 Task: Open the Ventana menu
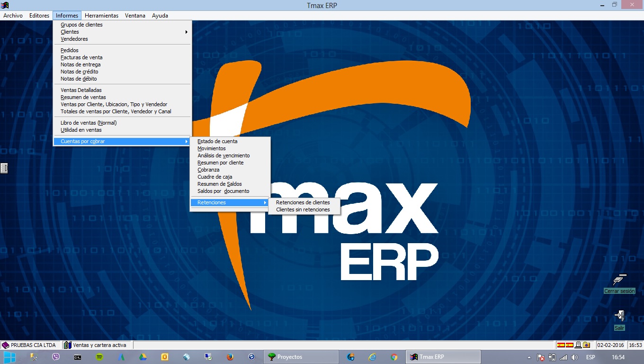click(135, 16)
